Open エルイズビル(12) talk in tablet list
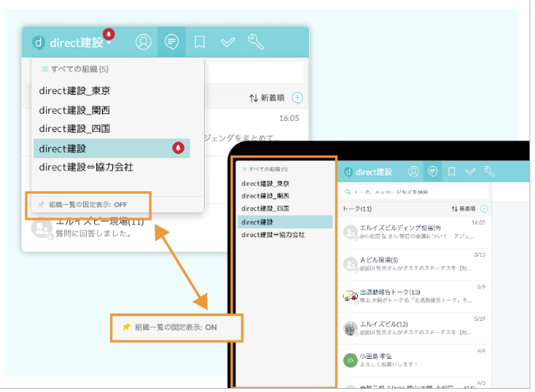 (x=415, y=328)
